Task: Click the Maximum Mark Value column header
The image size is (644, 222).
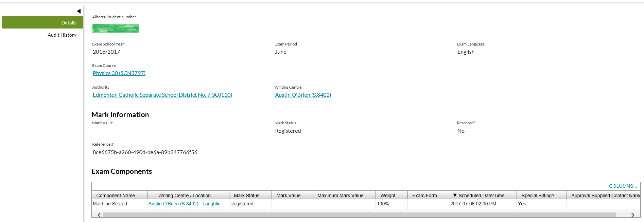Action: click(340, 196)
